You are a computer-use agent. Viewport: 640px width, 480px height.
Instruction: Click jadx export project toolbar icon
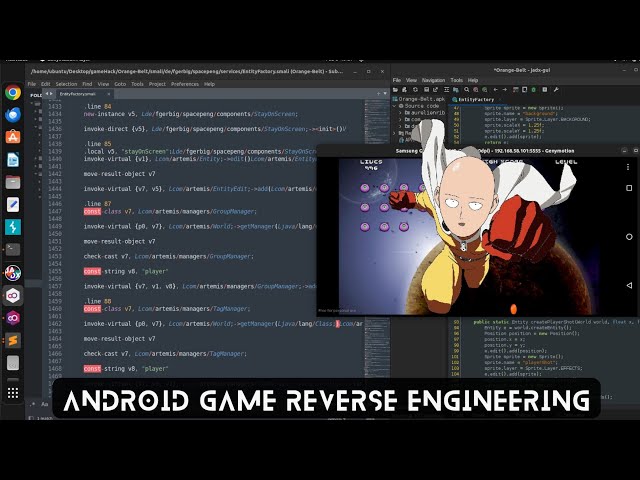click(436, 90)
